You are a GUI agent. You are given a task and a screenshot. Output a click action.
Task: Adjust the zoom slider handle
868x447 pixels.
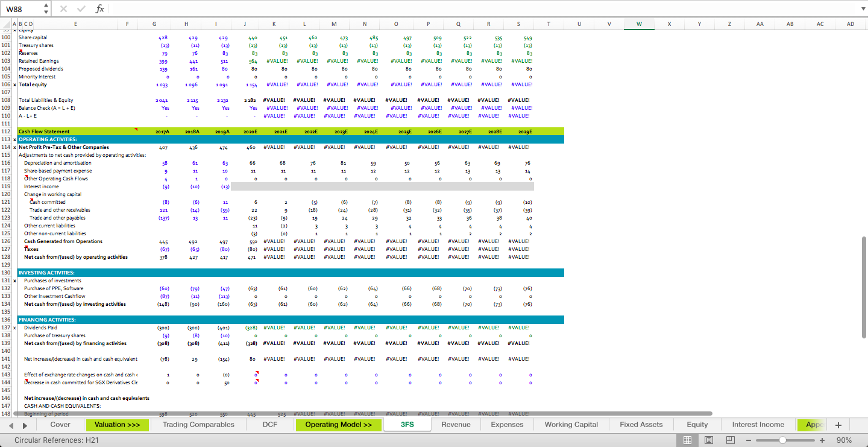pos(782,440)
